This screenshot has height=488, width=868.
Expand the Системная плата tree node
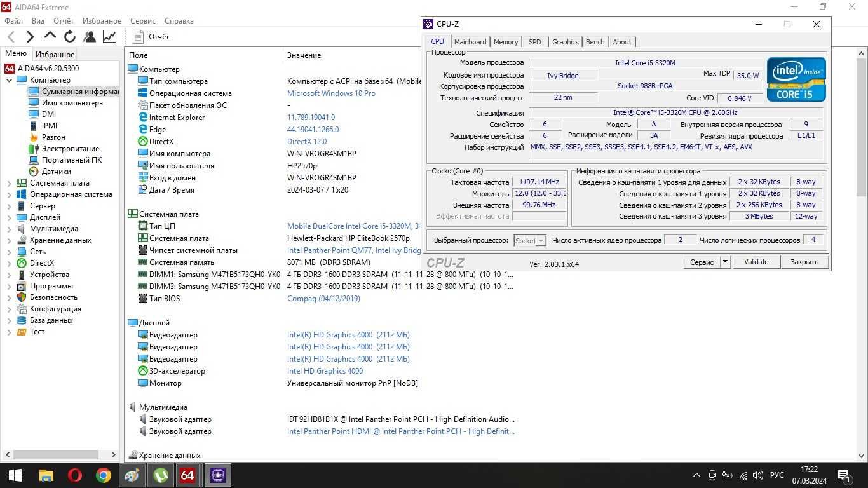[x=10, y=183]
